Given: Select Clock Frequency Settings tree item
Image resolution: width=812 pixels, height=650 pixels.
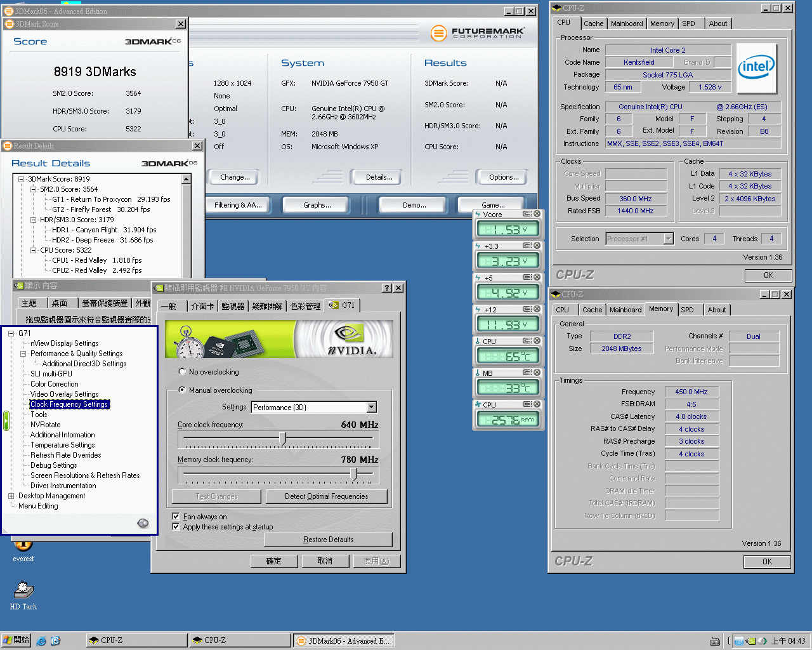Looking at the screenshot, I should [69, 404].
